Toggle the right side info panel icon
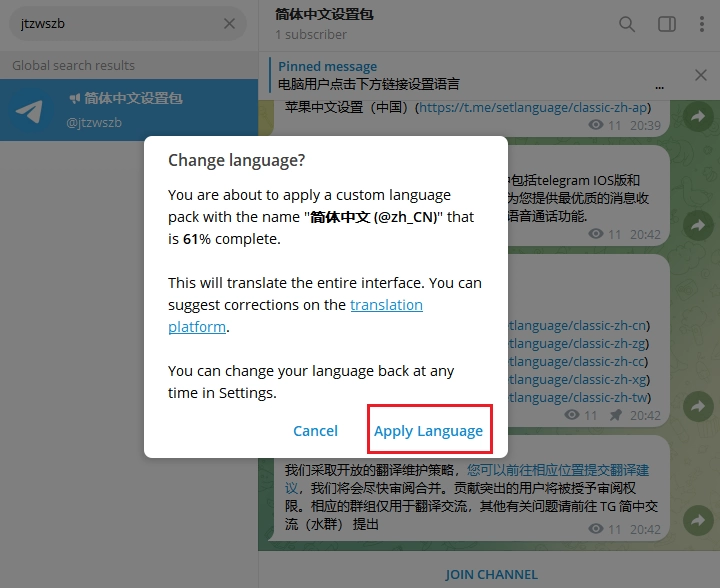 click(x=666, y=24)
